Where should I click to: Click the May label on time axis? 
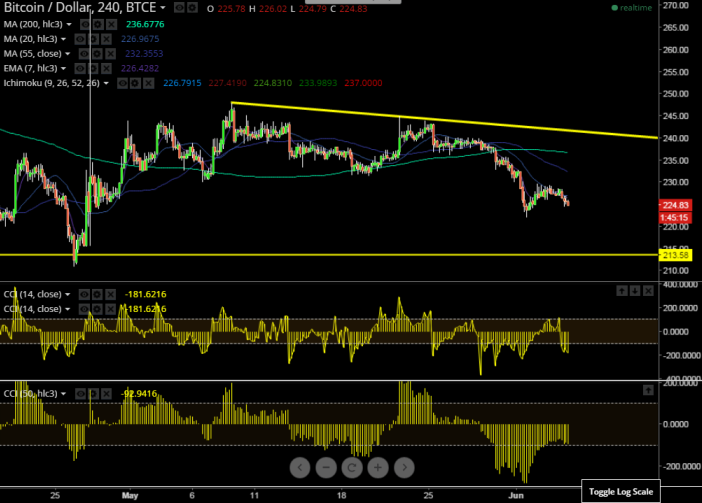point(130,495)
